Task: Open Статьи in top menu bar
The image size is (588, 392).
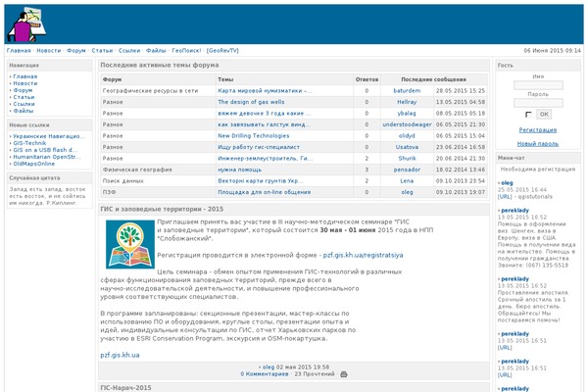Action: [x=102, y=51]
